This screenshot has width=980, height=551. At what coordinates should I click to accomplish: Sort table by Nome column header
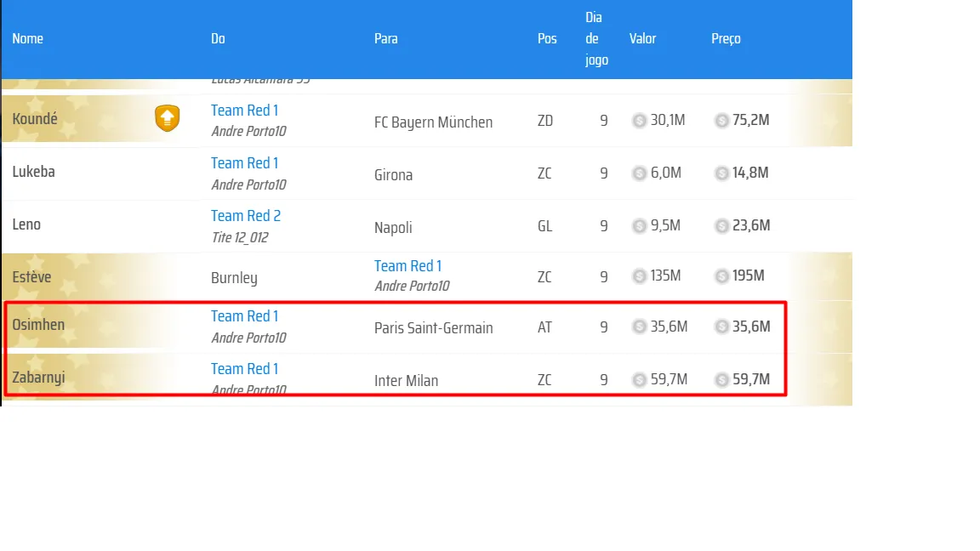tap(27, 39)
